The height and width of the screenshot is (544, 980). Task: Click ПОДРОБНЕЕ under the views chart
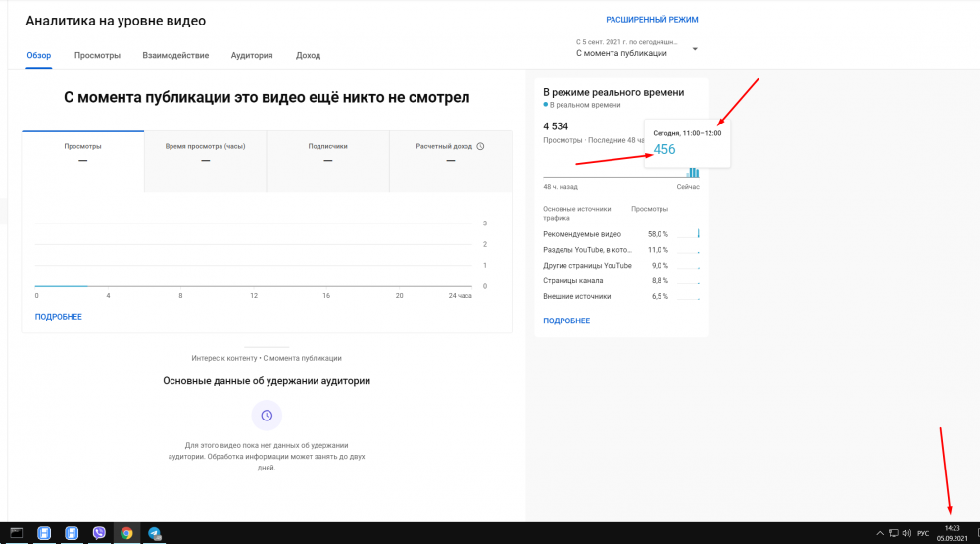[x=59, y=317]
